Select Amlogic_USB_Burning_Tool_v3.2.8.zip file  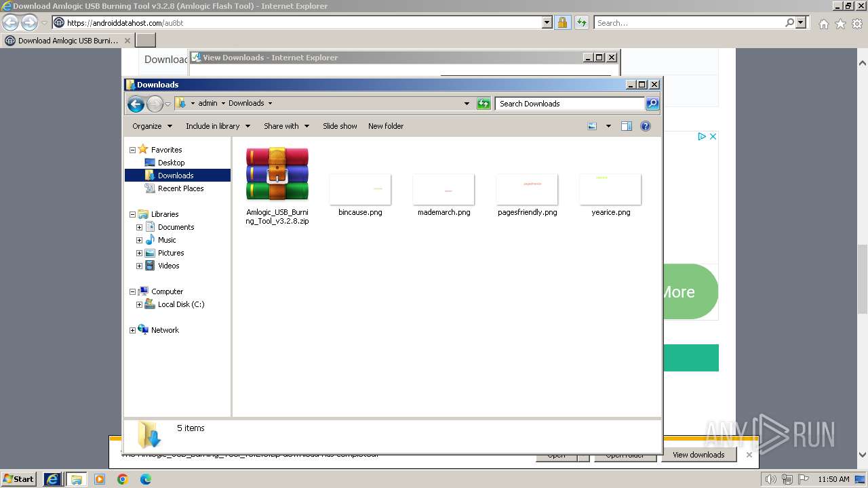(277, 186)
